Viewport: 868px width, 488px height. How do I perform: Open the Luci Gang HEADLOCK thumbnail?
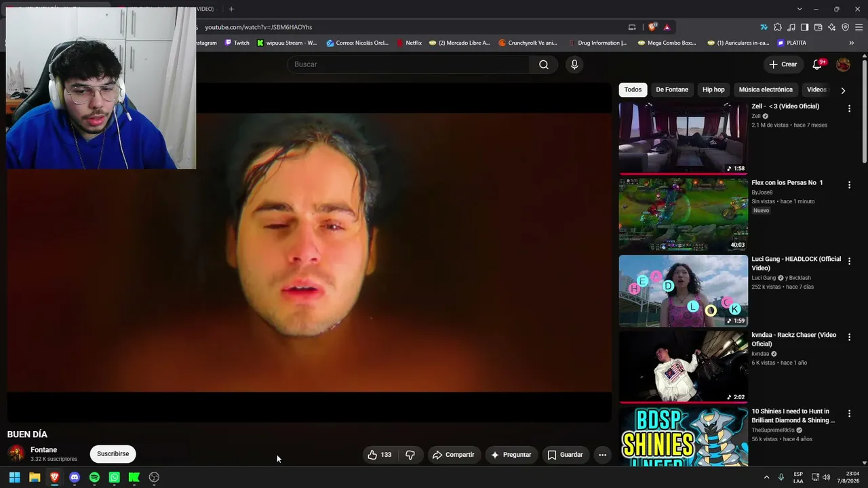pos(683,291)
